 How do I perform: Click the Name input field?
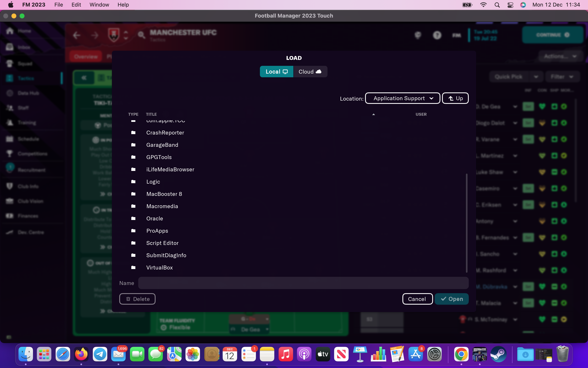coord(303,283)
